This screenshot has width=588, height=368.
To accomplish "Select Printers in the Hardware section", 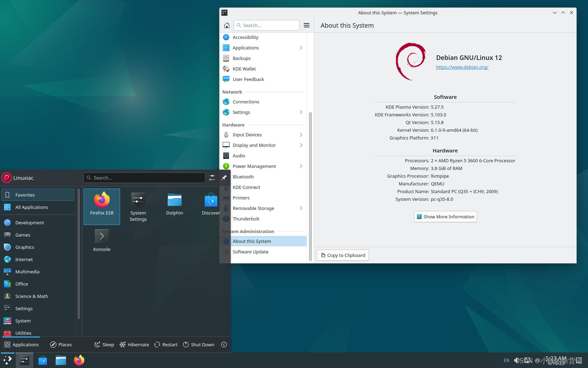I will (241, 198).
